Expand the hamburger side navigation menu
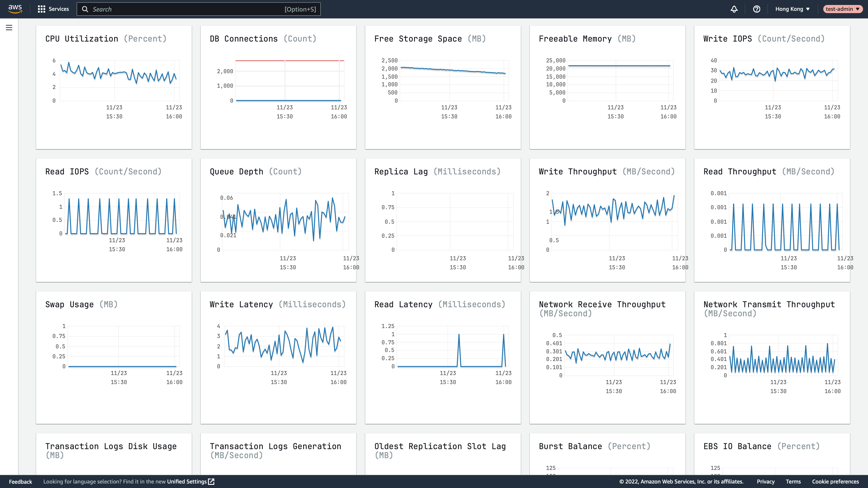The width and height of the screenshot is (868, 488). click(x=9, y=28)
